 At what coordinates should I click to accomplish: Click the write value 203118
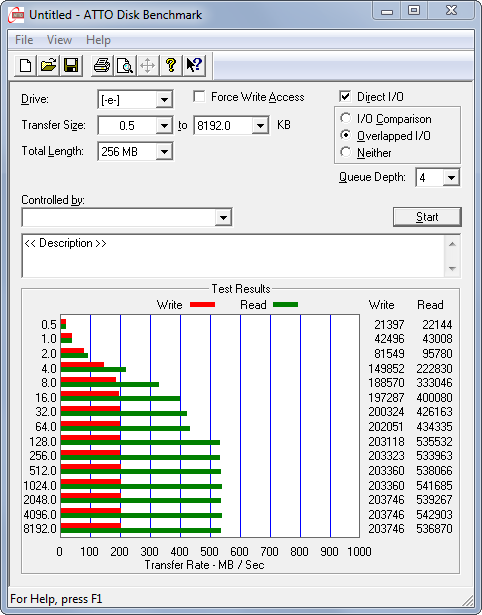tap(386, 442)
